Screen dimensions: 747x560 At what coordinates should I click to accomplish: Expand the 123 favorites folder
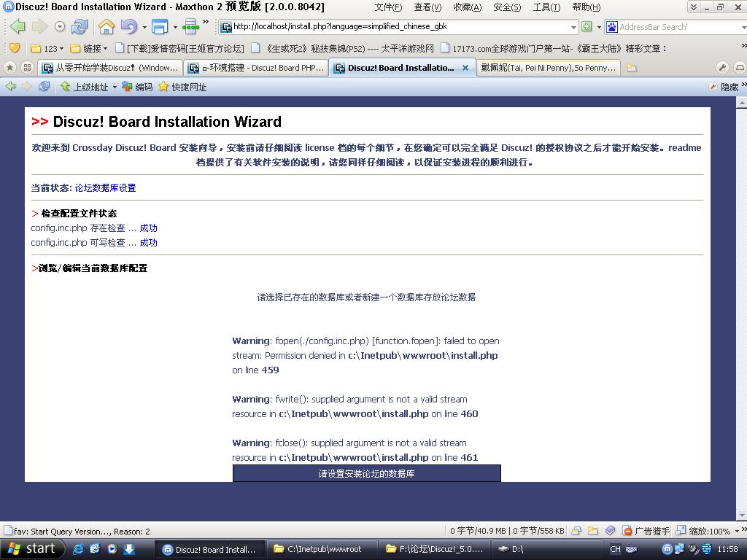pos(47,49)
